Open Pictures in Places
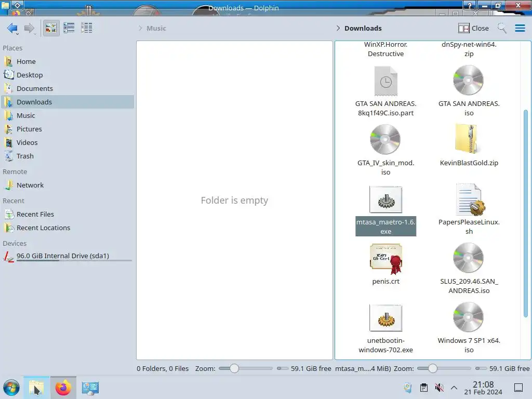Viewport: 532px width, 399px height. coord(68,129)
